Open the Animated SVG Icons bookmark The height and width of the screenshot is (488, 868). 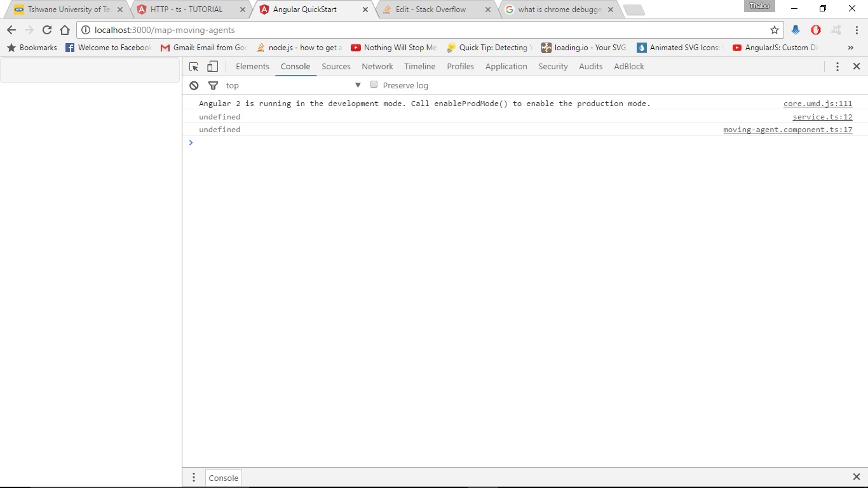680,48
